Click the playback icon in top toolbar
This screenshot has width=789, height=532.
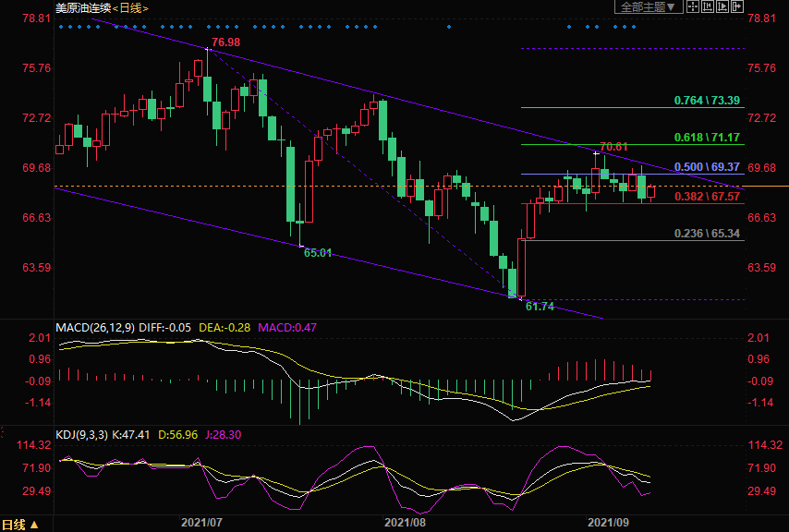point(723,7)
